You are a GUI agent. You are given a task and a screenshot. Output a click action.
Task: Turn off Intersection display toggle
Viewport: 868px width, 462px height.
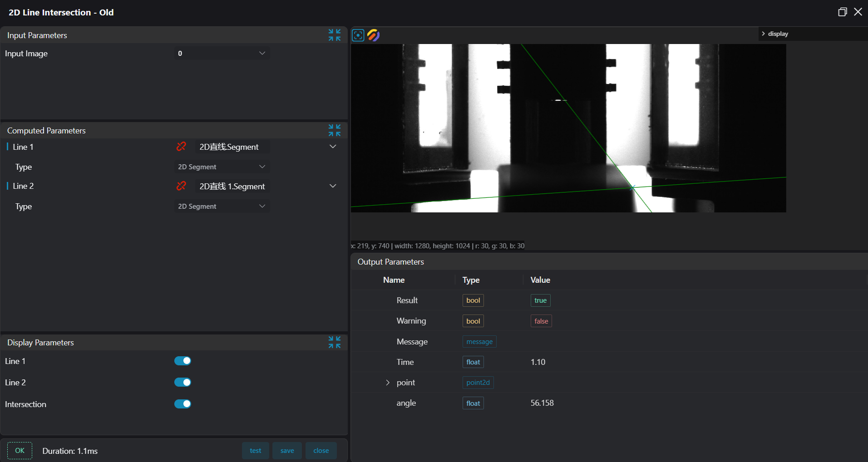click(182, 404)
